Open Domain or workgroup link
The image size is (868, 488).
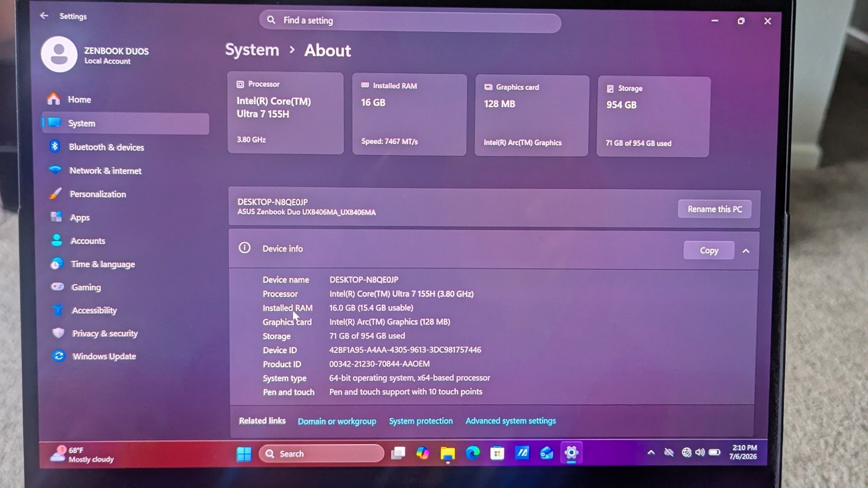click(x=337, y=421)
